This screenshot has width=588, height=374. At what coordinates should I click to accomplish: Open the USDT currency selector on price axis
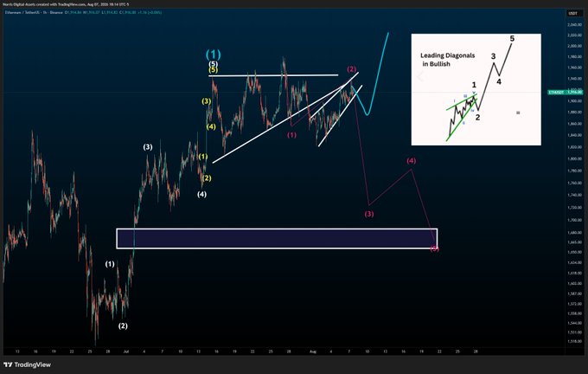point(572,14)
